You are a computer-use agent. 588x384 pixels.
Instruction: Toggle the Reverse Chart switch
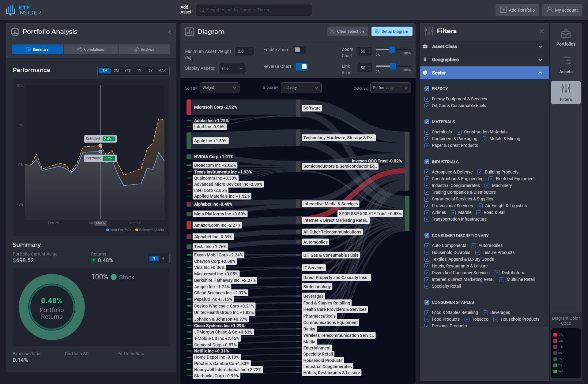(303, 66)
